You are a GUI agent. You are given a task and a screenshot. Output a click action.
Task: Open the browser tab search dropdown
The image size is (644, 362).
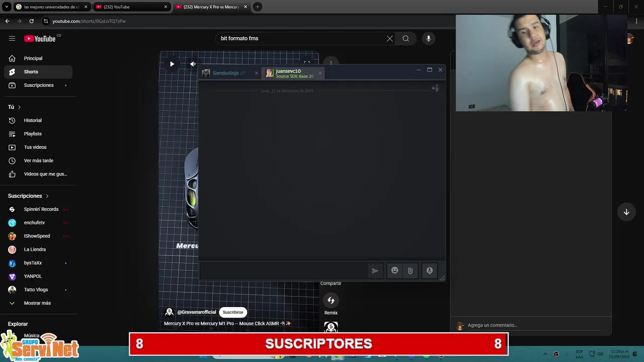coord(6,7)
